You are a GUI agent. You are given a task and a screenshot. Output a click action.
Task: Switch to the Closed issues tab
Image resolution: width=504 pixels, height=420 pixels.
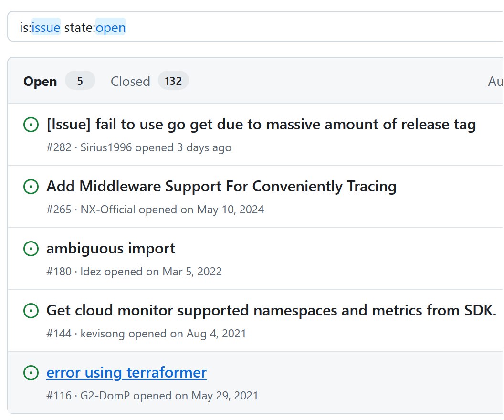[130, 82]
